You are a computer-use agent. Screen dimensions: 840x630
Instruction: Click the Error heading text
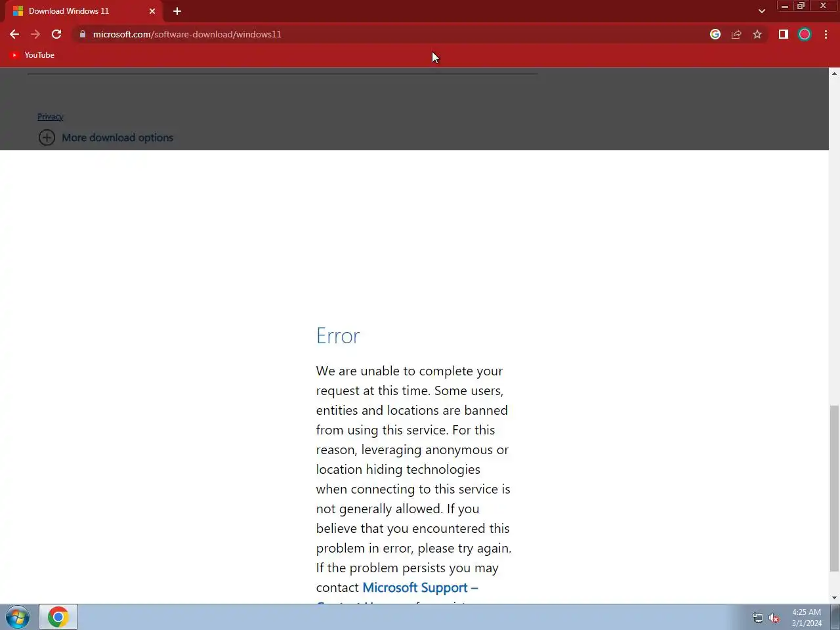click(x=338, y=336)
